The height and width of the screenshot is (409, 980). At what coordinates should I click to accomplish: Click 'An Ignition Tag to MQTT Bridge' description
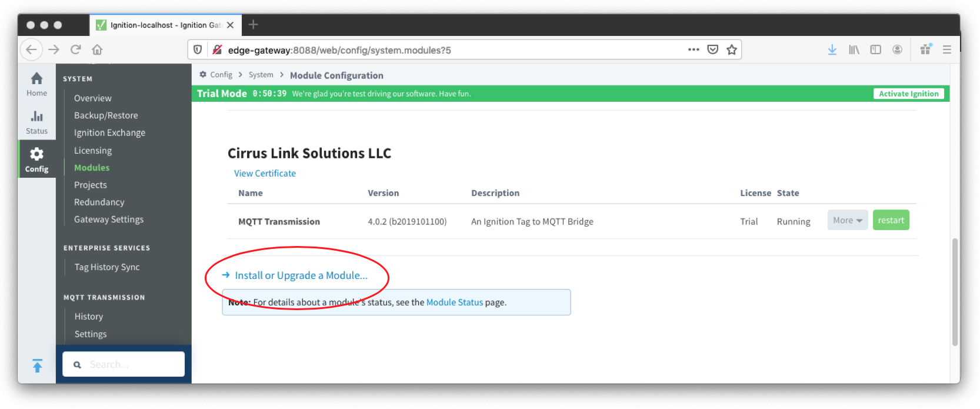click(532, 222)
